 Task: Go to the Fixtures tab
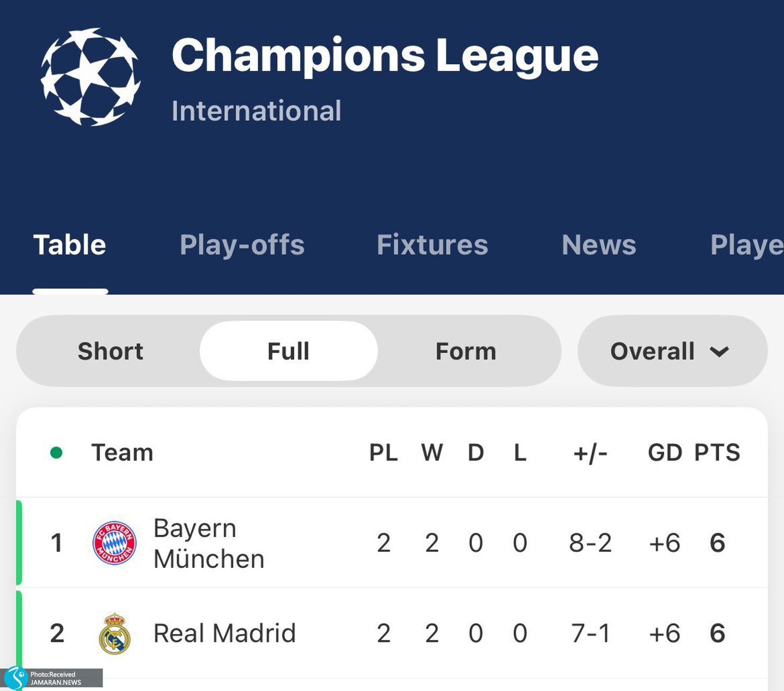tap(432, 245)
